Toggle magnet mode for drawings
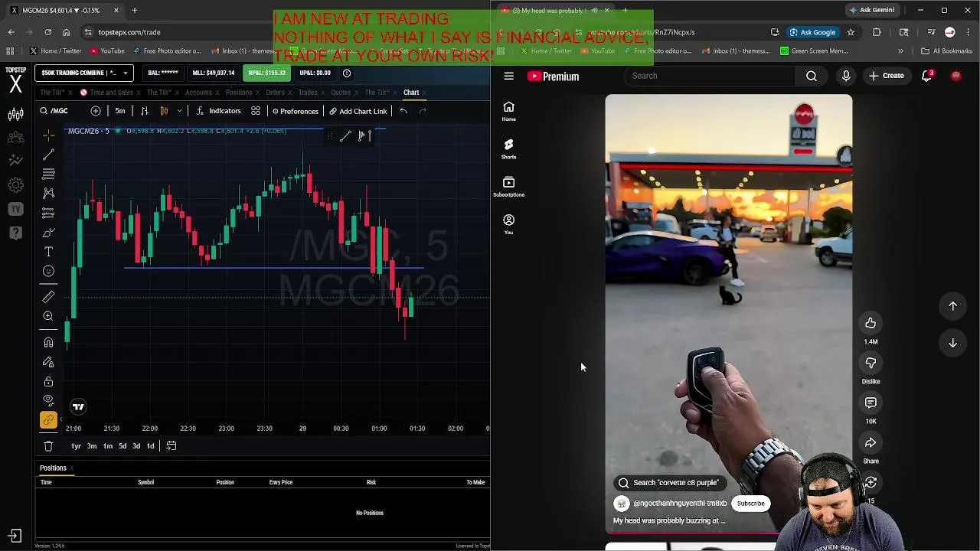The image size is (980, 551). point(48,342)
